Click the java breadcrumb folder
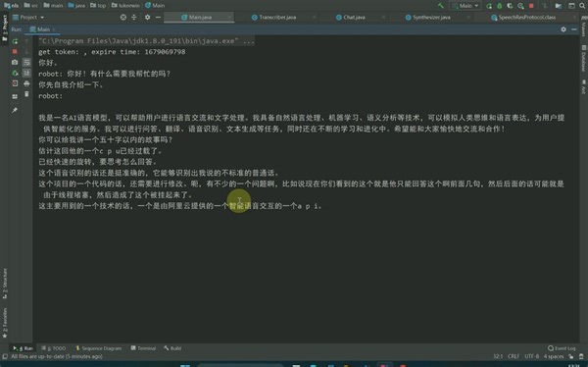588x367 pixels. coord(76,5)
